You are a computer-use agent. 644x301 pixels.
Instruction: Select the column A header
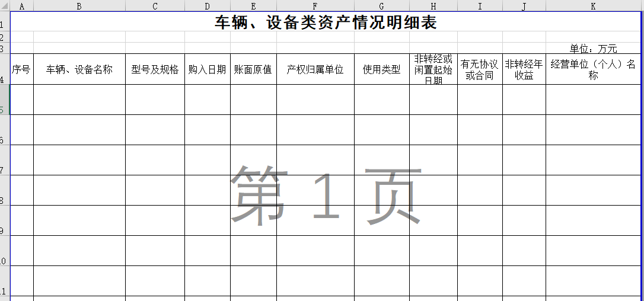22,6
